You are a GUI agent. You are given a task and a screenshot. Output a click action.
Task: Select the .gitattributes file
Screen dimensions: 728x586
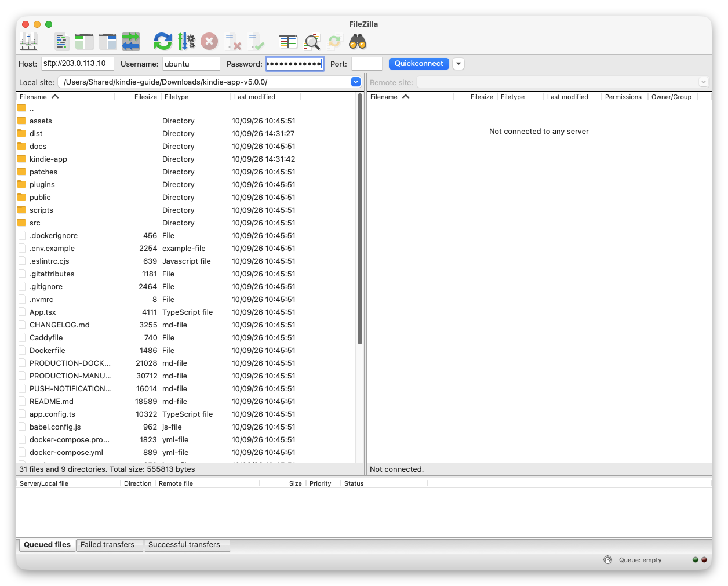[x=185, y=274]
